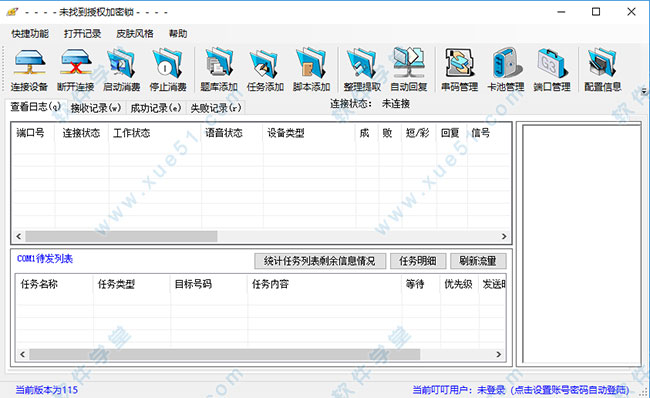
Task: Expand the toolbar overflow arrow
Action: 644,91
